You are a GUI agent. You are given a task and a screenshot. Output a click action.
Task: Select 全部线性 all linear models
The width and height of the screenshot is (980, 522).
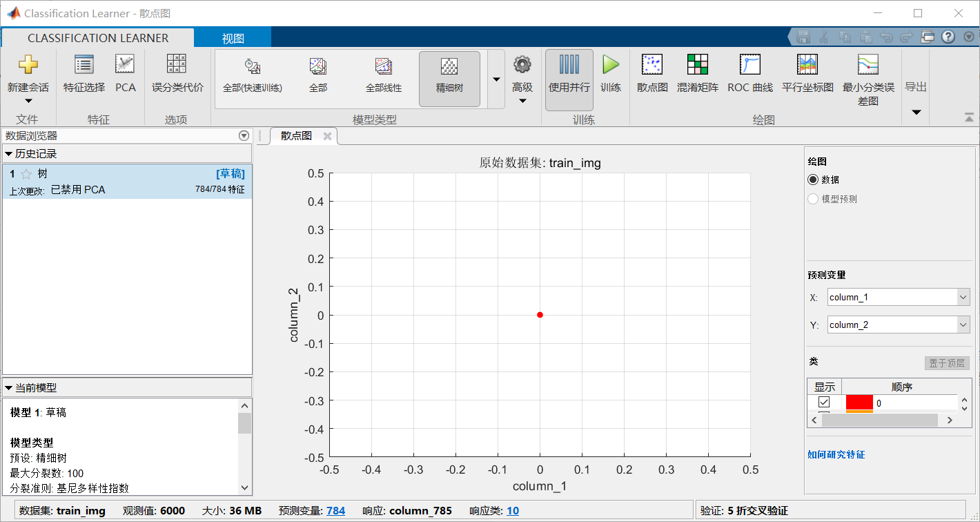384,78
